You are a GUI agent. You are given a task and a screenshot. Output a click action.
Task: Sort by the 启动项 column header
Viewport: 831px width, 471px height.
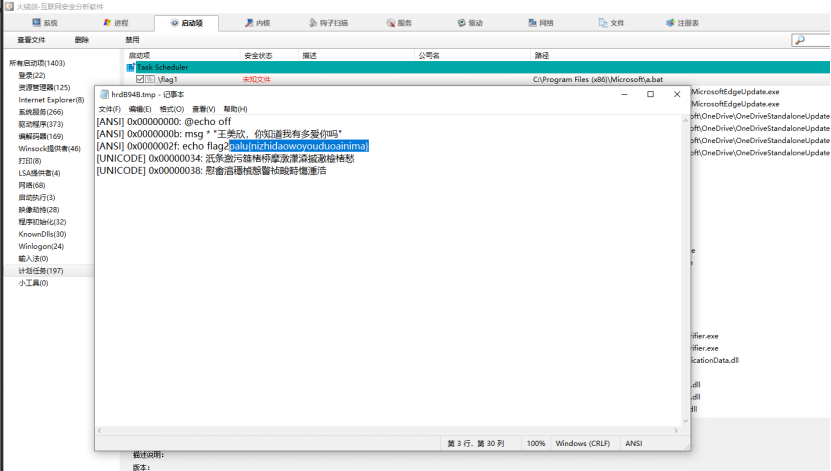[x=182, y=55]
